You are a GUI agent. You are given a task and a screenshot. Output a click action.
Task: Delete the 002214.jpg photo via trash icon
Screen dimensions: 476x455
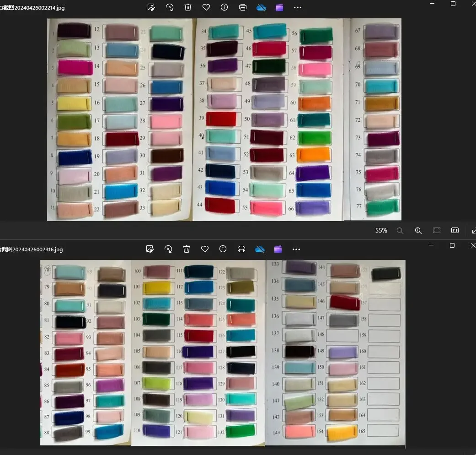pyautogui.click(x=188, y=7)
